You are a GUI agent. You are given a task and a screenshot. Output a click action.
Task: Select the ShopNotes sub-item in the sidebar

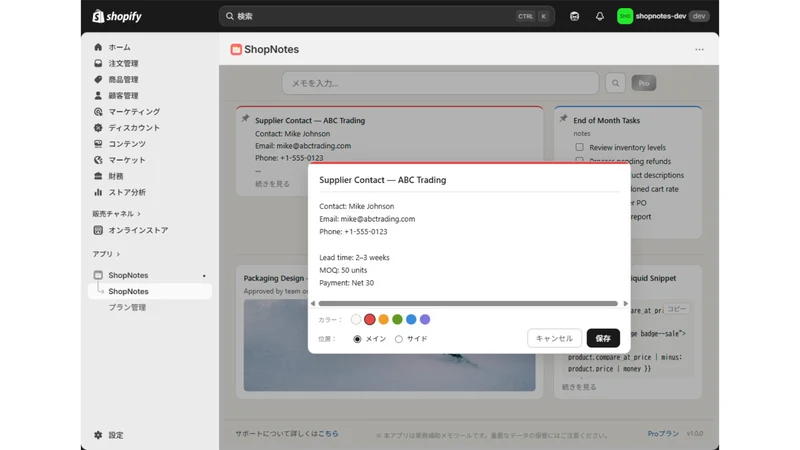click(149, 291)
